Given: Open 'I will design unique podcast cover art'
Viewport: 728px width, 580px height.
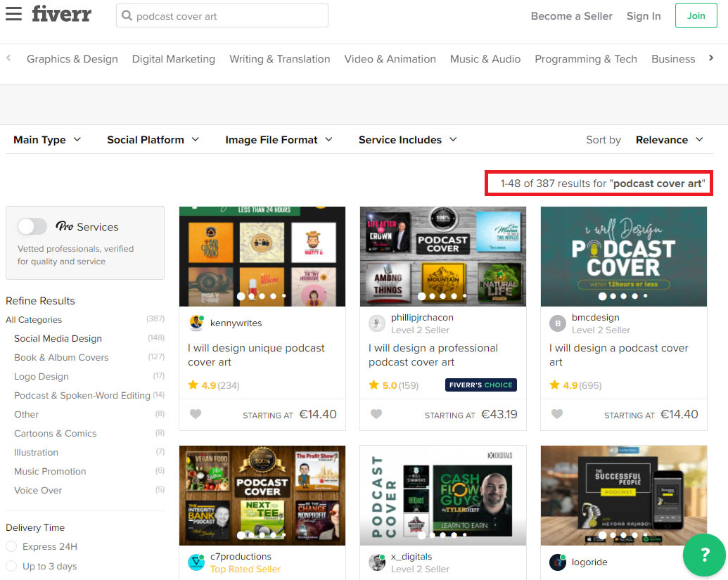Looking at the screenshot, I should (x=256, y=355).
